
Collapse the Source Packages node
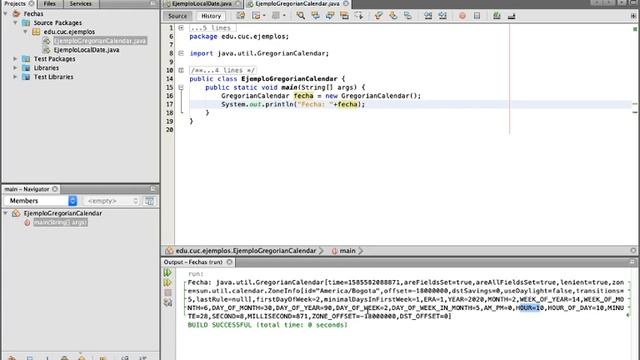click(16, 23)
